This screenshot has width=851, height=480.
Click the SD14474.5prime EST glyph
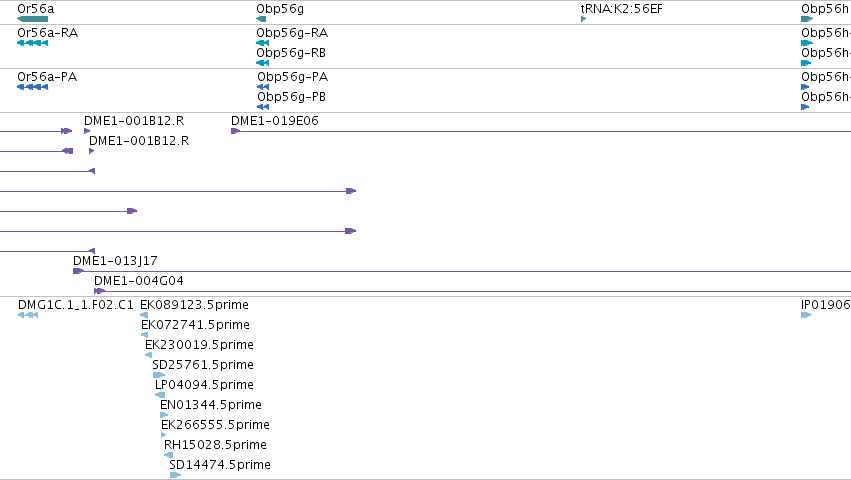coord(175,475)
